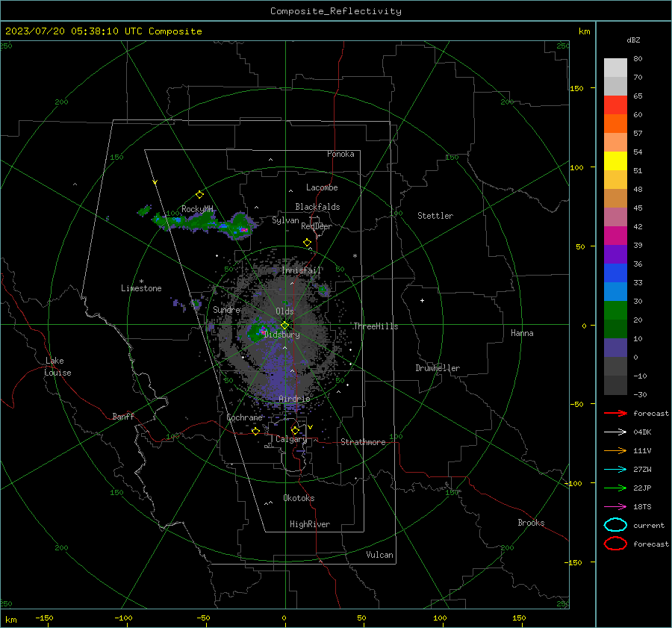Viewport: 672px width, 628px height.
Task: Click the cyan 27ZW arrow in legend
Action: tap(615, 470)
